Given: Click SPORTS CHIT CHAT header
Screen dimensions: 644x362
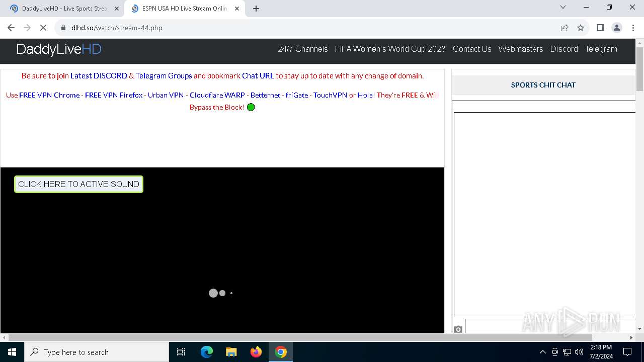Looking at the screenshot, I should [543, 85].
